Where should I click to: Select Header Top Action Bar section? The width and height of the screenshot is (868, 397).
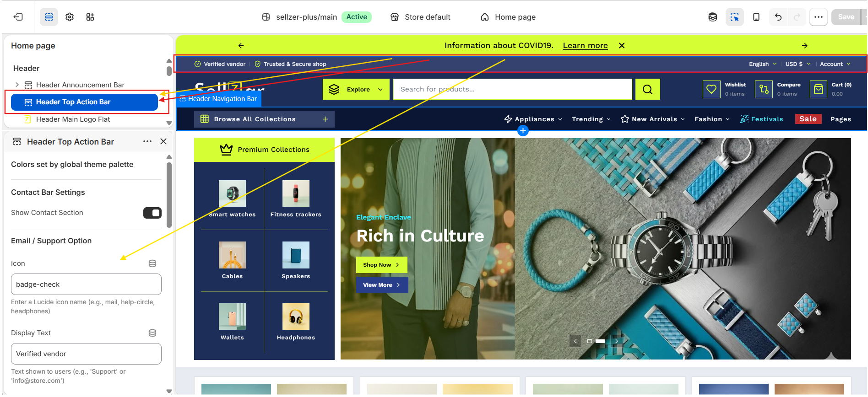[84, 102]
